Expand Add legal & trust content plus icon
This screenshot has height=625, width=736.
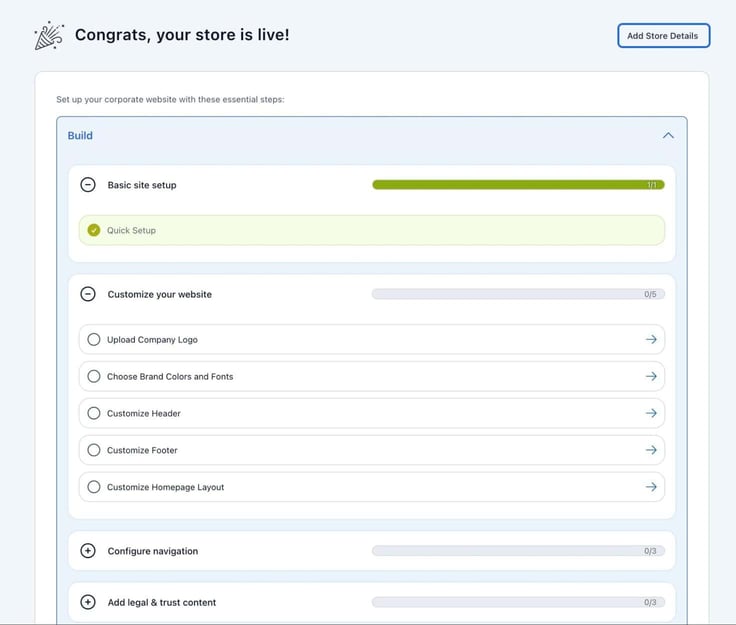pyautogui.click(x=88, y=602)
